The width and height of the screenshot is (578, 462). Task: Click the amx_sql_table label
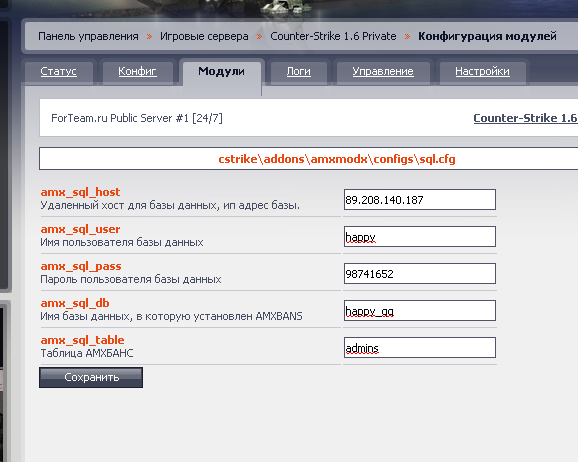[x=82, y=340]
